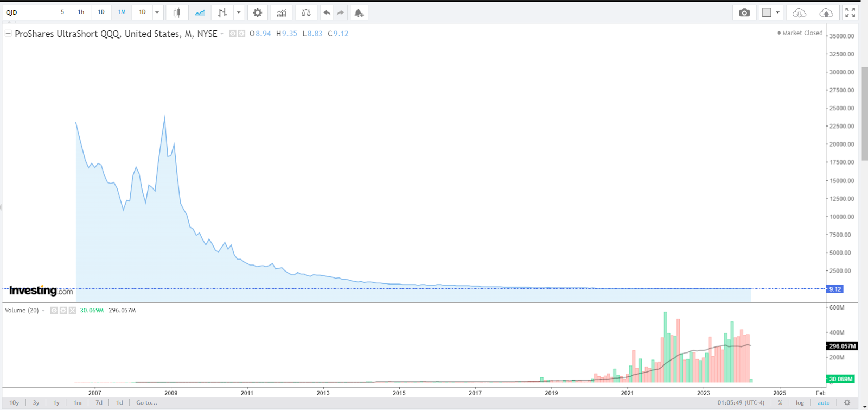Select the 1h interval
Viewport: 868px width, 410px height.
coord(81,12)
